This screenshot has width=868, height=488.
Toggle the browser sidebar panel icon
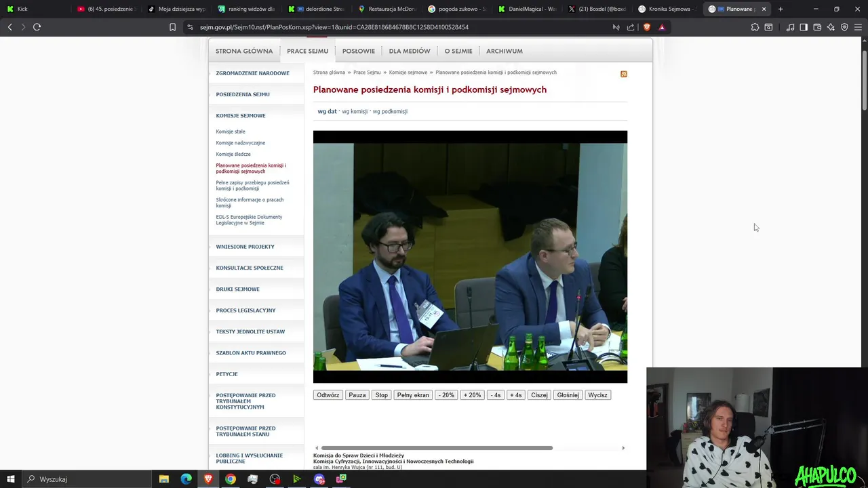[804, 27]
